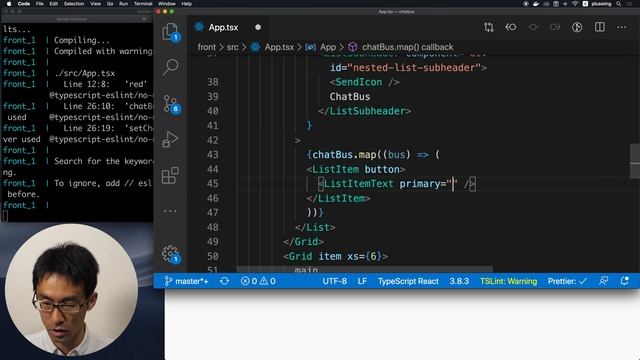Viewport: 640px width, 360px height.
Task: Open the Search view in activity bar
Action: 170,67
